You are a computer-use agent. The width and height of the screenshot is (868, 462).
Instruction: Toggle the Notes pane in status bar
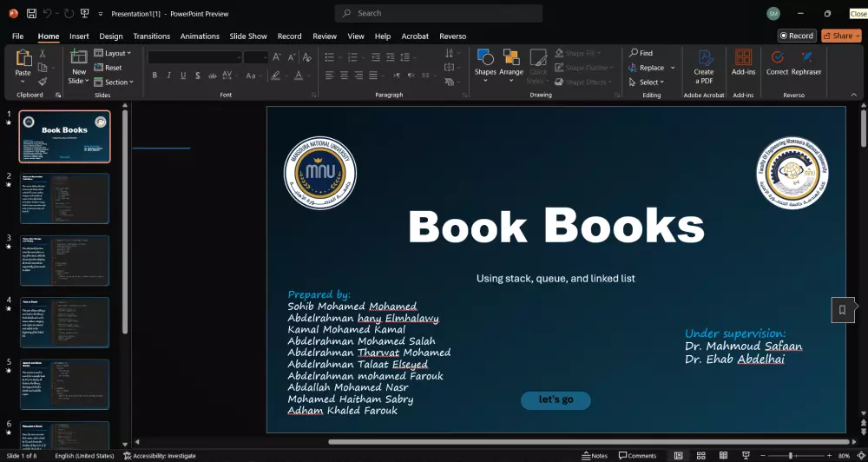point(595,456)
